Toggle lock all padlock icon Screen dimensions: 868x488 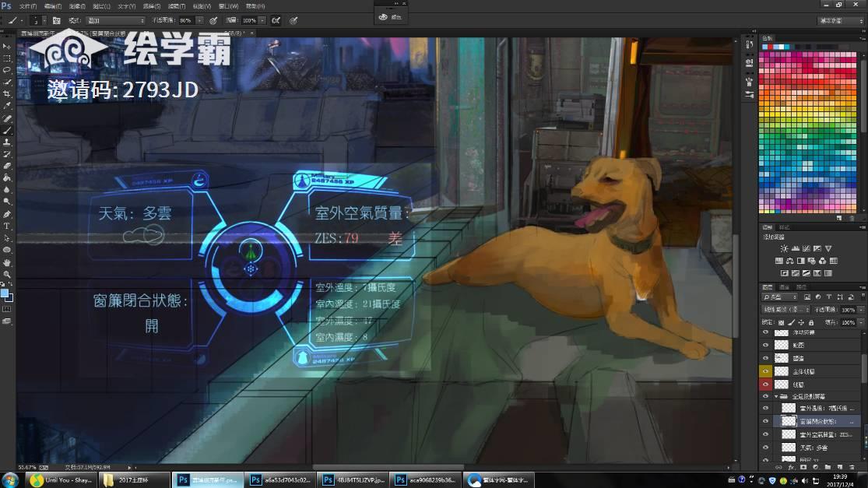click(811, 322)
